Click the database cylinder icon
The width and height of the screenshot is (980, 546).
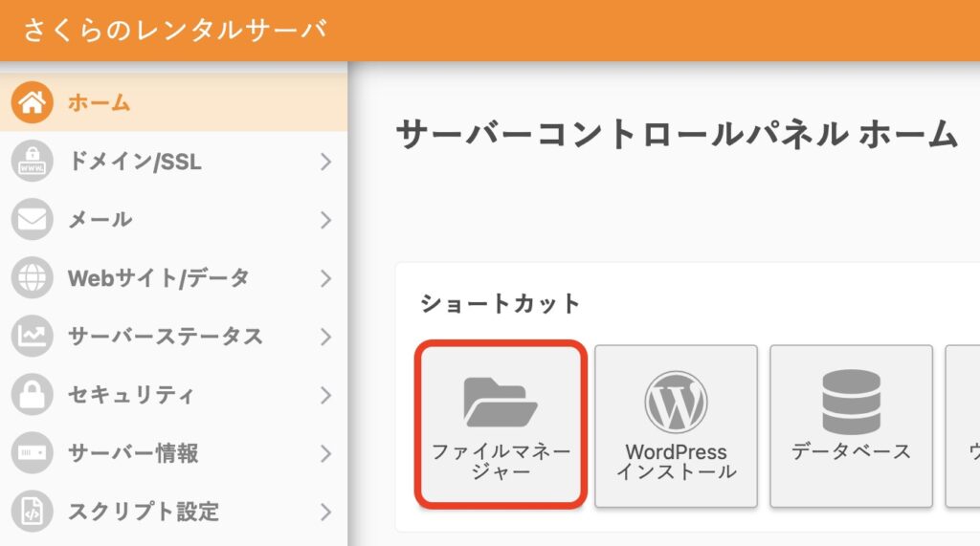coord(851,402)
